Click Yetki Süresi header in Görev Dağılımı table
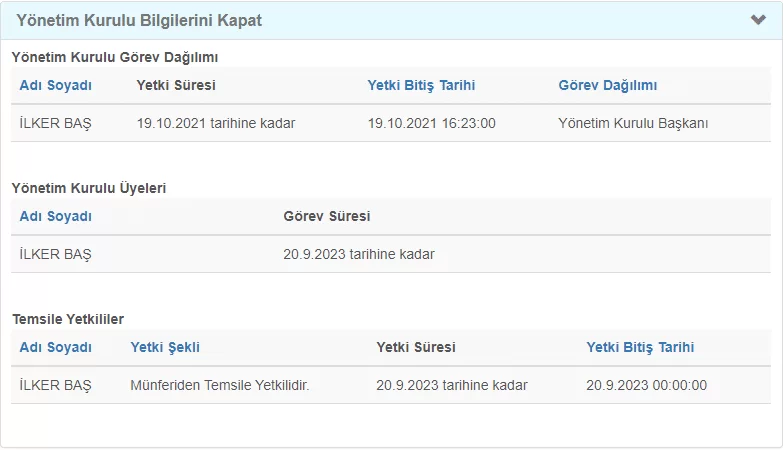The width and height of the screenshot is (783, 450). pyautogui.click(x=176, y=85)
